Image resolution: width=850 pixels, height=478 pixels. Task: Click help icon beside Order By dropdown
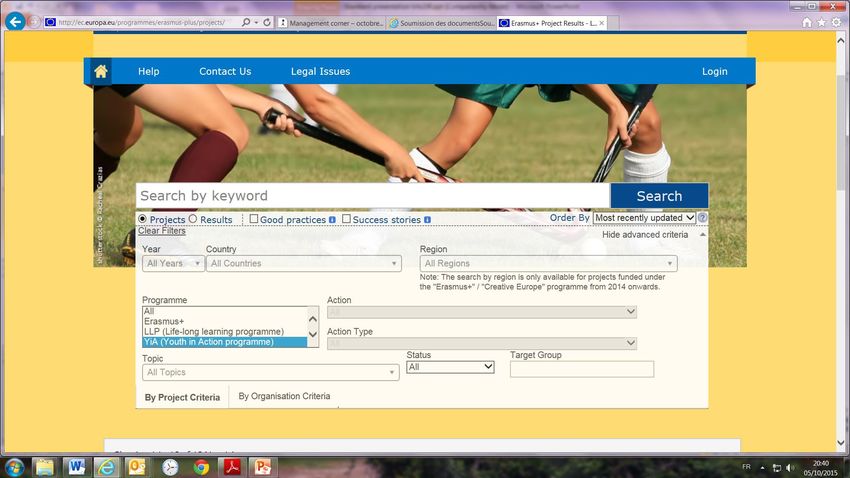tap(702, 218)
